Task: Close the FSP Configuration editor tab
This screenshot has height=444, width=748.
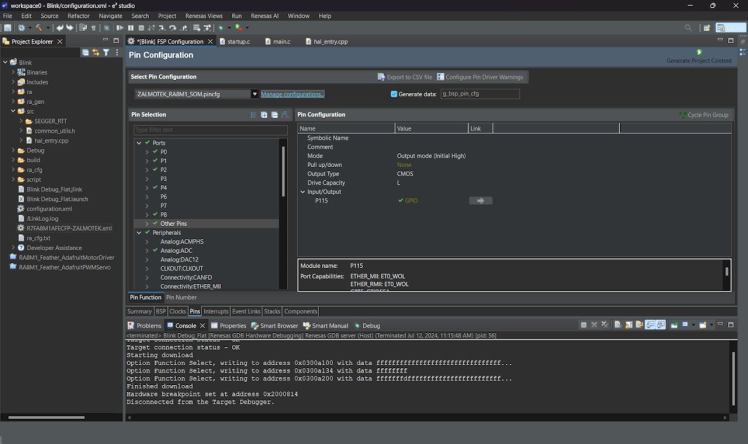Action: pyautogui.click(x=209, y=41)
